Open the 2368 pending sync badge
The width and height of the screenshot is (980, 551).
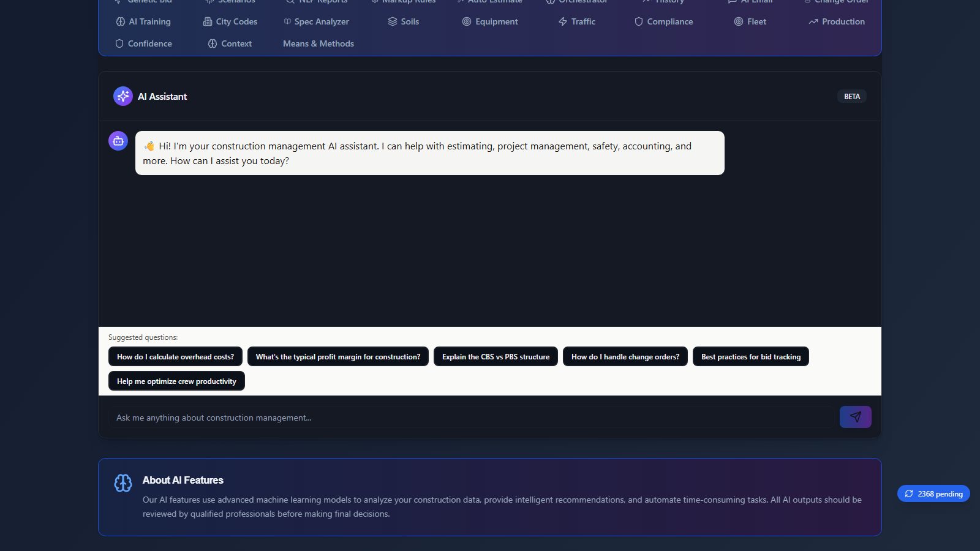[933, 493]
